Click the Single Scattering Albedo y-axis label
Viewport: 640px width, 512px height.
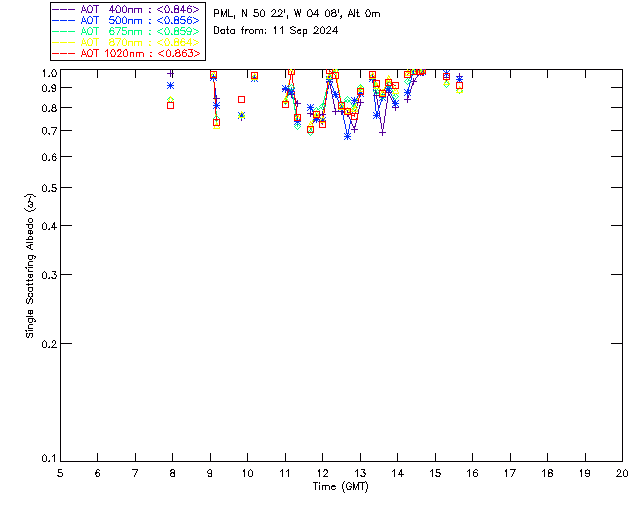[30, 266]
